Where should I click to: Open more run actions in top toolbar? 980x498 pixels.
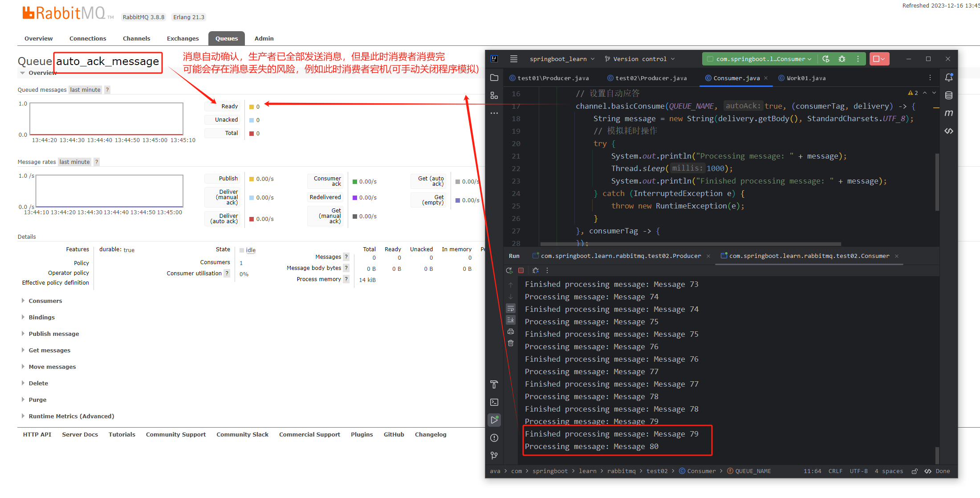(858, 59)
